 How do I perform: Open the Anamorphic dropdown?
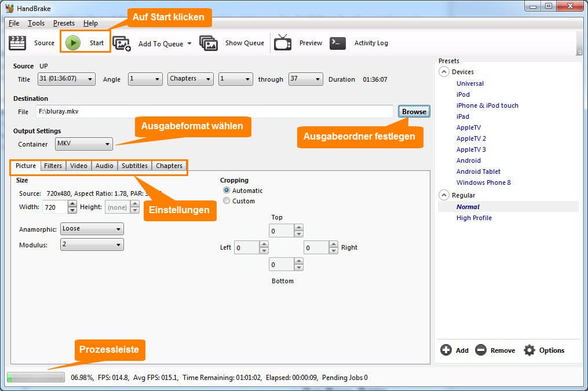coord(92,229)
